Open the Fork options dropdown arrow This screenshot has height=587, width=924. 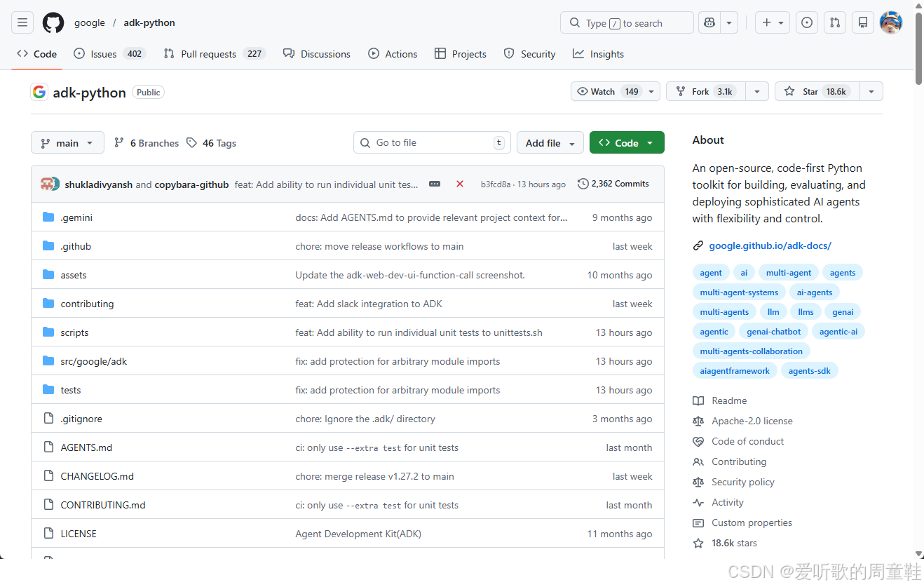(x=756, y=91)
